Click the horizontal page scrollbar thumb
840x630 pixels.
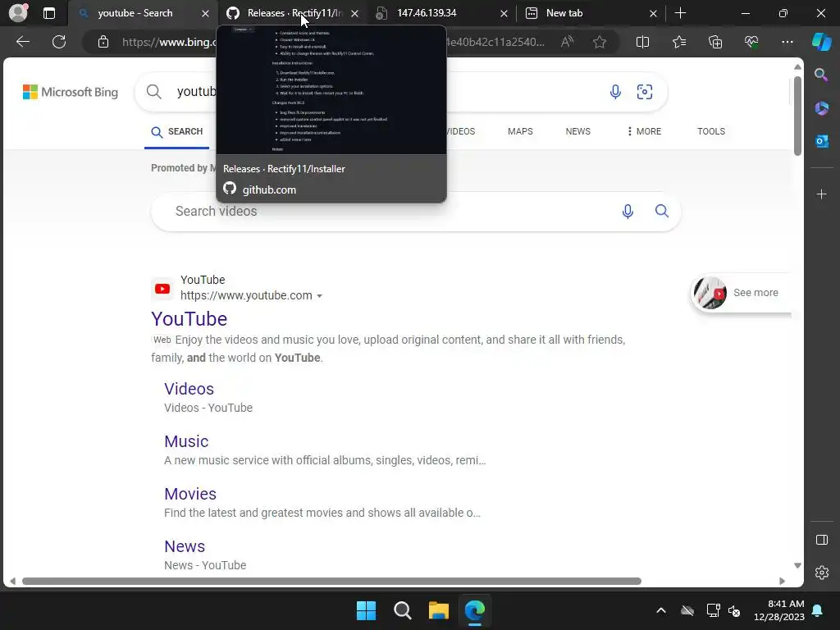tap(331, 582)
